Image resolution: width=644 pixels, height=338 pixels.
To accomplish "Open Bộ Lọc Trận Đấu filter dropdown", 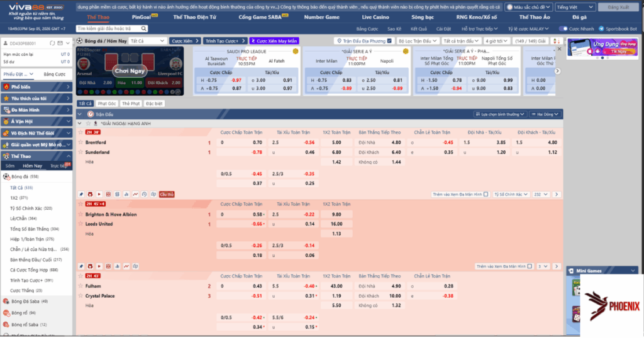I will pyautogui.click(x=418, y=41).
